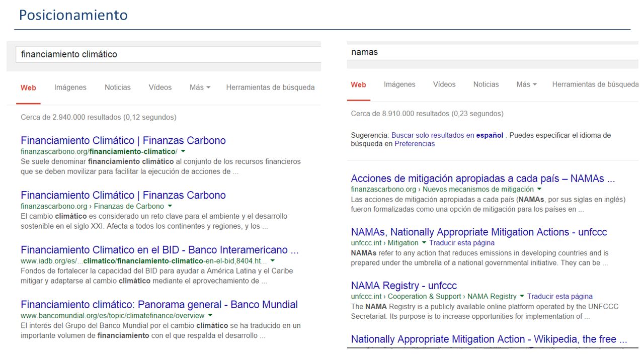Expand arrow beside 'Nuevos mecanismos de mitigación'
644x362 pixels.
click(x=539, y=190)
